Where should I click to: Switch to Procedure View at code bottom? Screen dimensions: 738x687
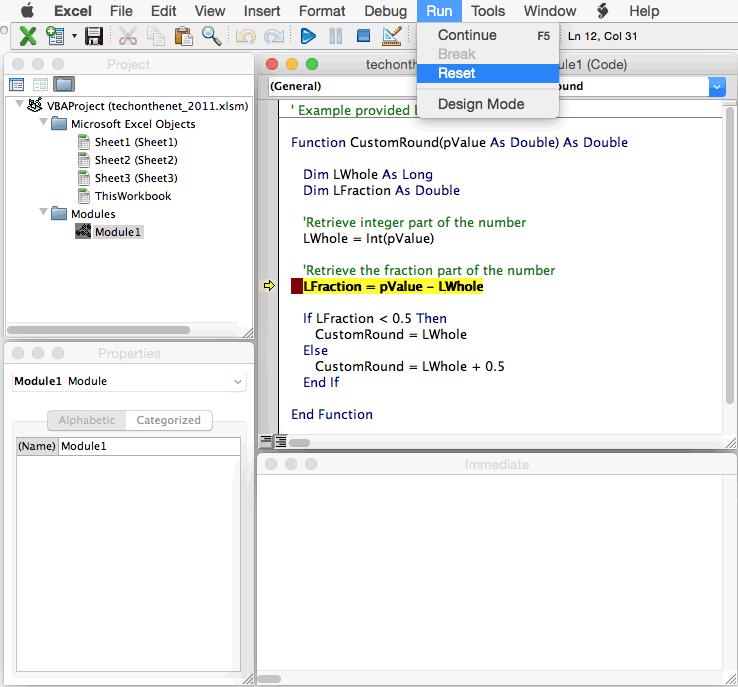(266, 440)
